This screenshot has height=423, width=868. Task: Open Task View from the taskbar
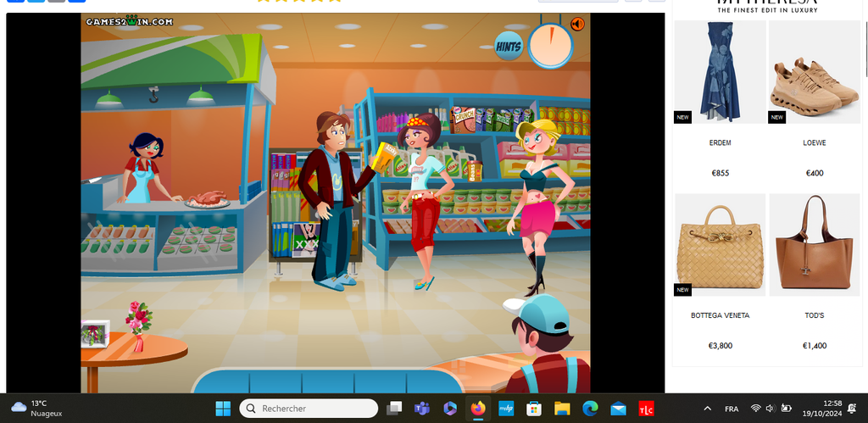click(x=394, y=409)
